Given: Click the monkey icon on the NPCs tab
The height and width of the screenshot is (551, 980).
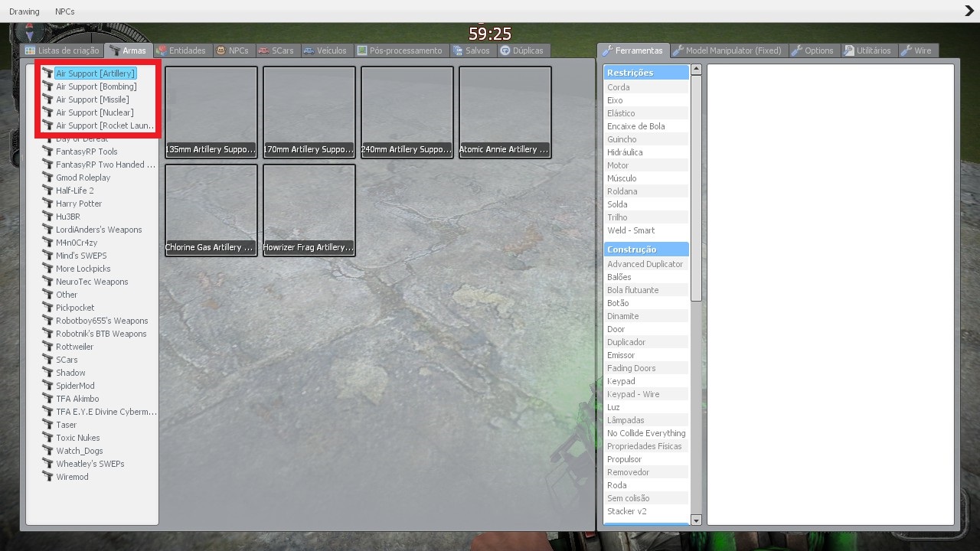Looking at the screenshot, I should [220, 51].
